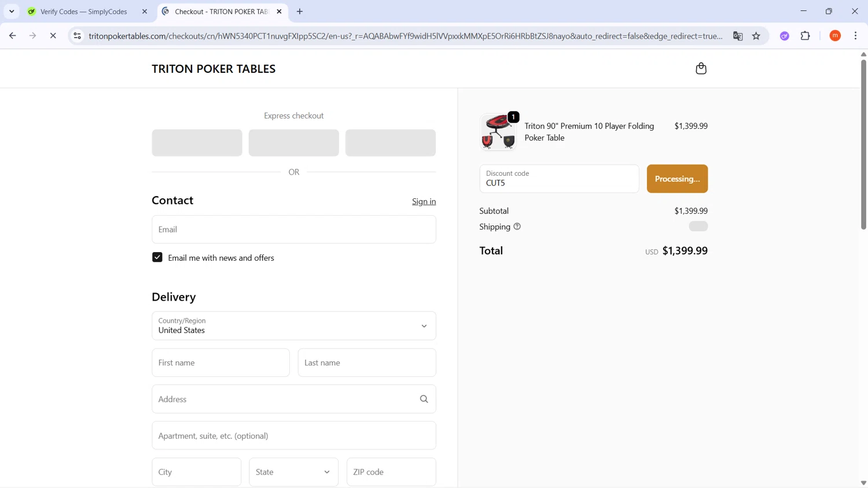Click the first express checkout button
The image size is (868, 488).
tap(197, 143)
